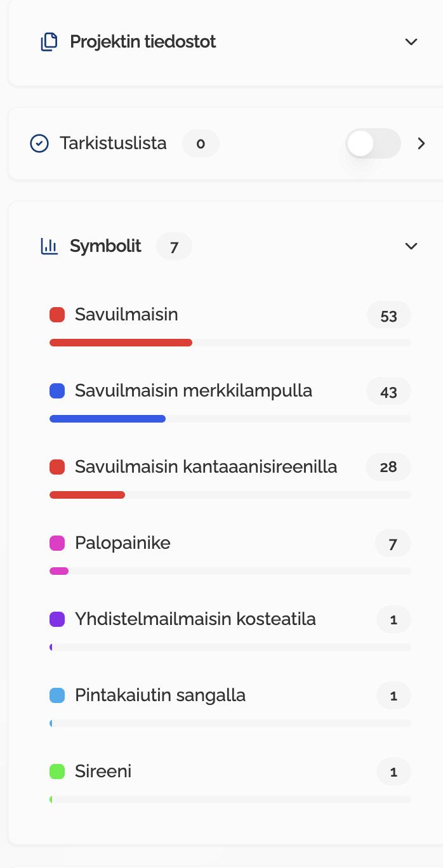Collapse the Projektin tiedostot section
Screen dimensions: 443x868
coord(411,42)
